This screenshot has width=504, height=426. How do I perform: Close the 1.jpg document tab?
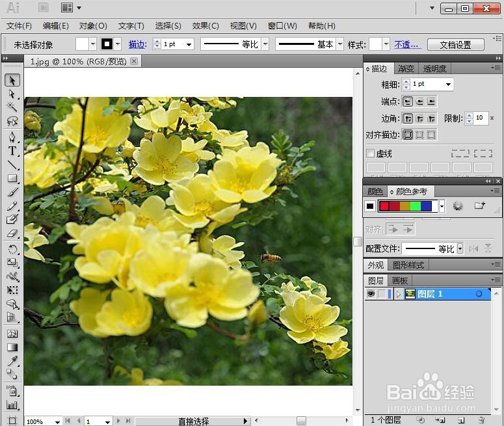[134, 60]
